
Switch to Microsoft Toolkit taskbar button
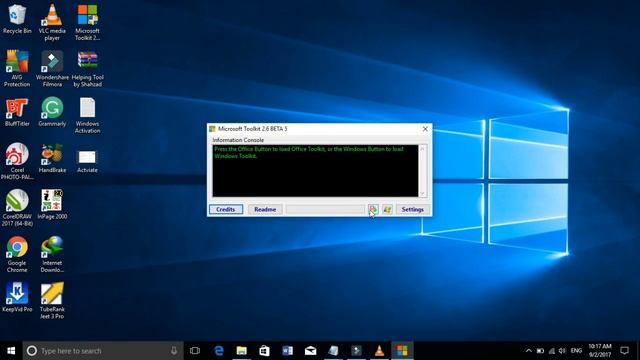(x=402, y=351)
